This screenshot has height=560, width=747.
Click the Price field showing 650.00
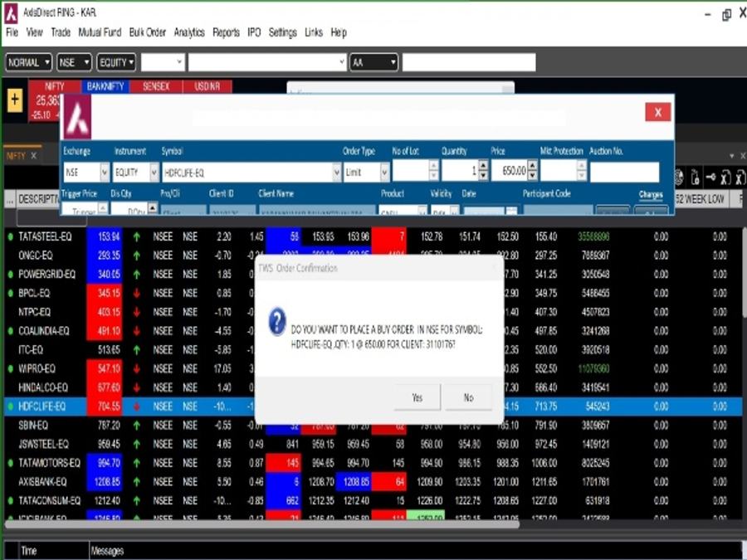[510, 171]
